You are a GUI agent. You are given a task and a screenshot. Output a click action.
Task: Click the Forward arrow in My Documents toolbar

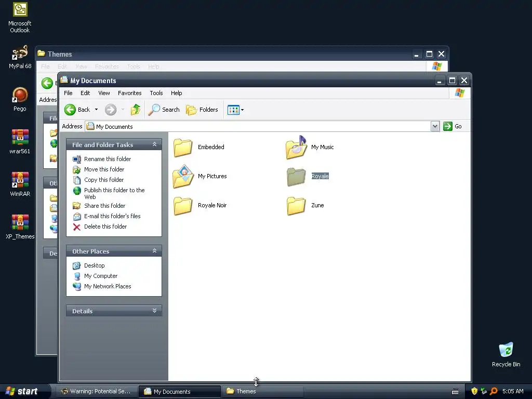(111, 110)
